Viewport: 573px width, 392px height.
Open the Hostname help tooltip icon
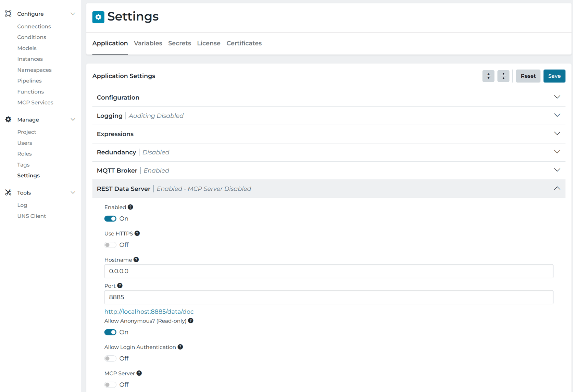pyautogui.click(x=136, y=260)
